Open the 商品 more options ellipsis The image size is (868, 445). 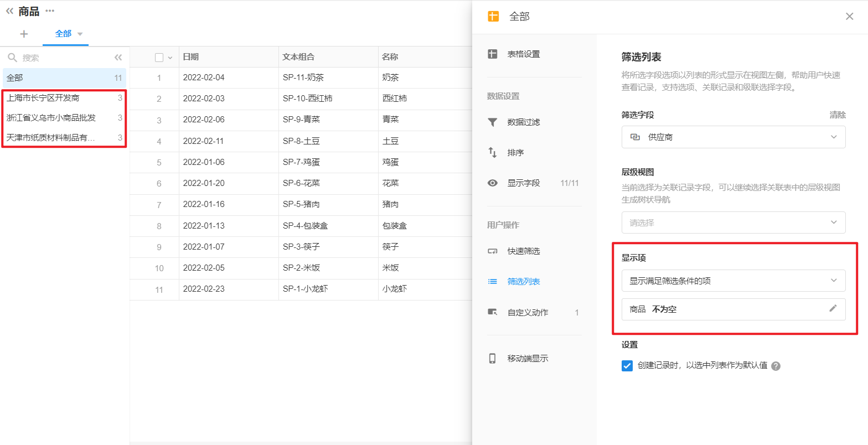tap(50, 11)
